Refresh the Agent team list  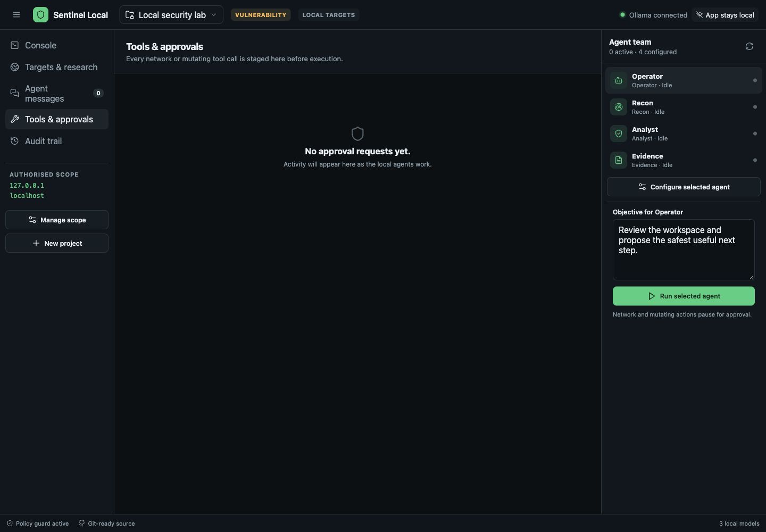[750, 47]
